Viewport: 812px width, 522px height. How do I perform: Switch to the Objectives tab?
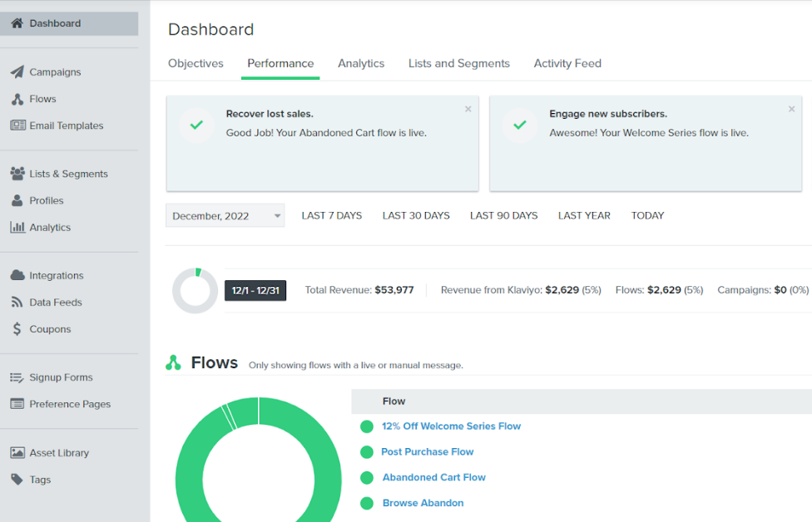(196, 63)
